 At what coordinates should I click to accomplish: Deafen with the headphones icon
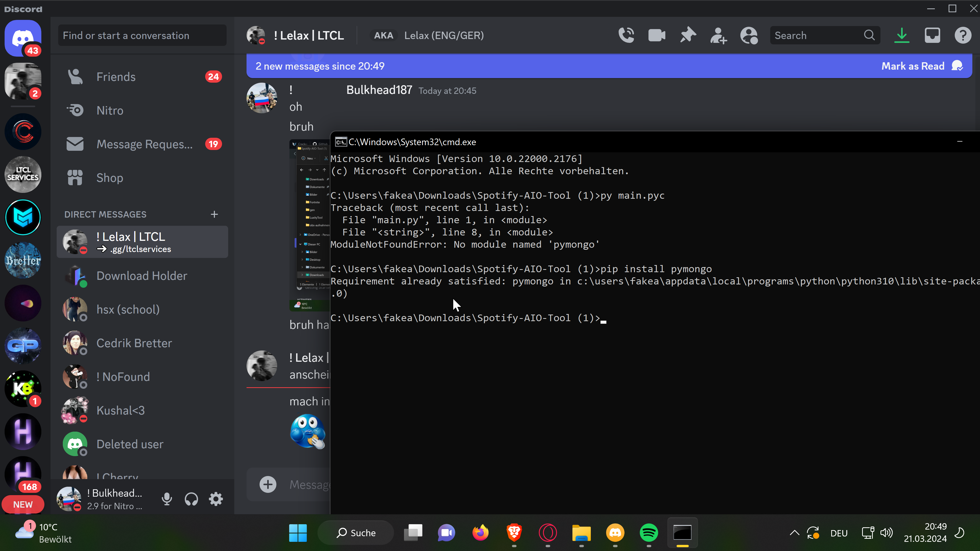click(x=191, y=499)
